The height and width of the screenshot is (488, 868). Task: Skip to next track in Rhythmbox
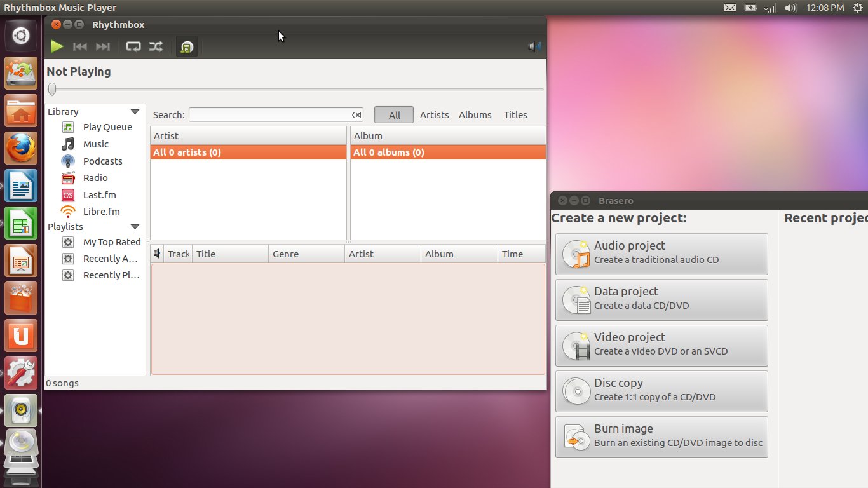(102, 46)
